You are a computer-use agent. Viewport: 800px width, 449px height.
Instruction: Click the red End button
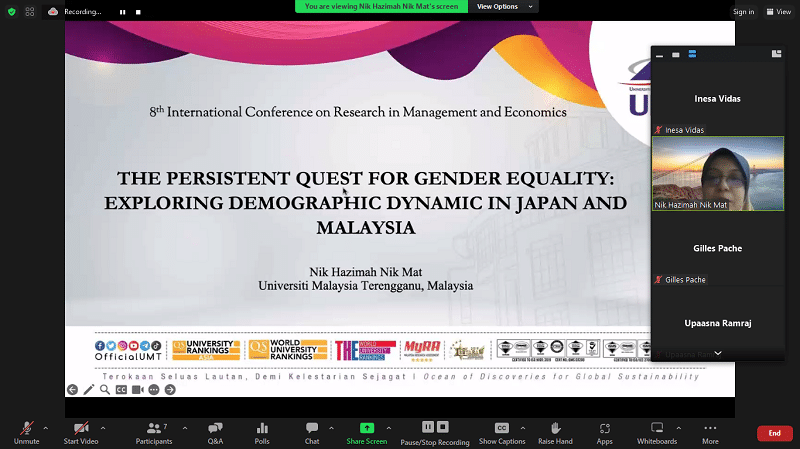pos(774,433)
